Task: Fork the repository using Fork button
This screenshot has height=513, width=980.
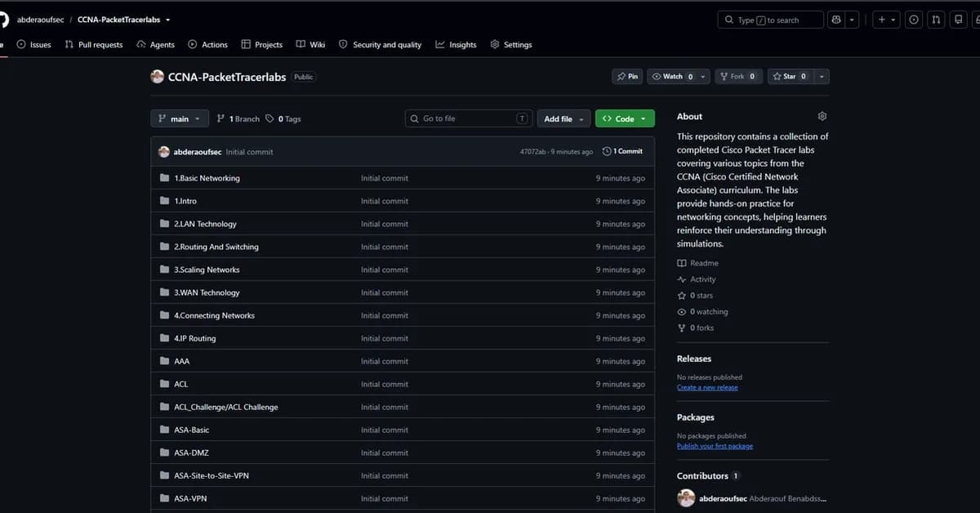Action: [738, 77]
